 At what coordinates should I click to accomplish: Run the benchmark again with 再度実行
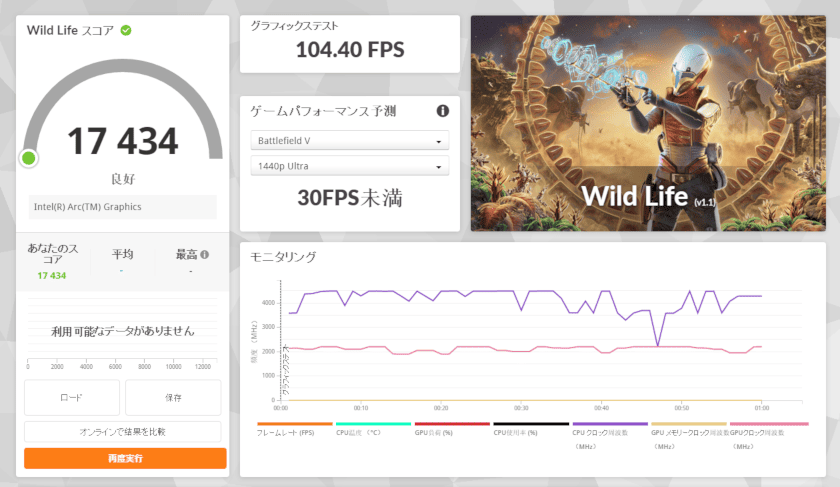125,458
